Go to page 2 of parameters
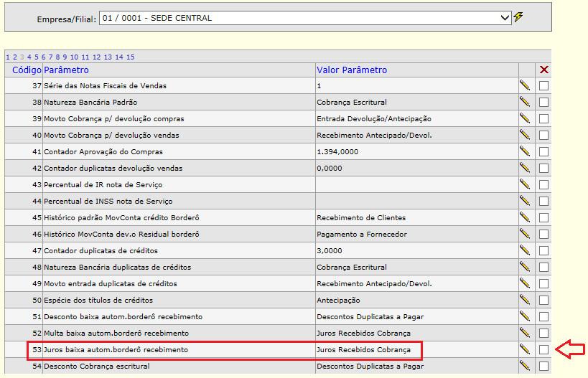The width and height of the screenshot is (588, 378). (15, 57)
